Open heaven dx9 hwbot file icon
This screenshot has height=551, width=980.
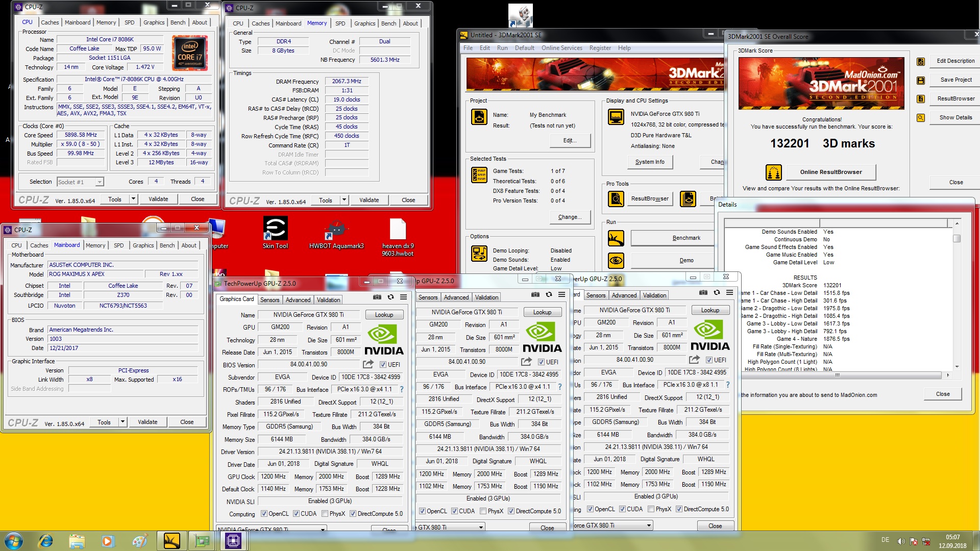point(398,237)
